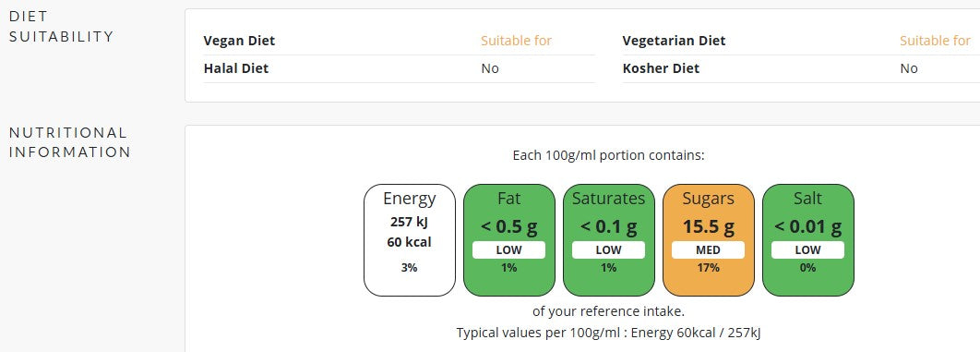Click the Diet Suitability section heading
Screen dimensions: 980x352
tap(61, 26)
